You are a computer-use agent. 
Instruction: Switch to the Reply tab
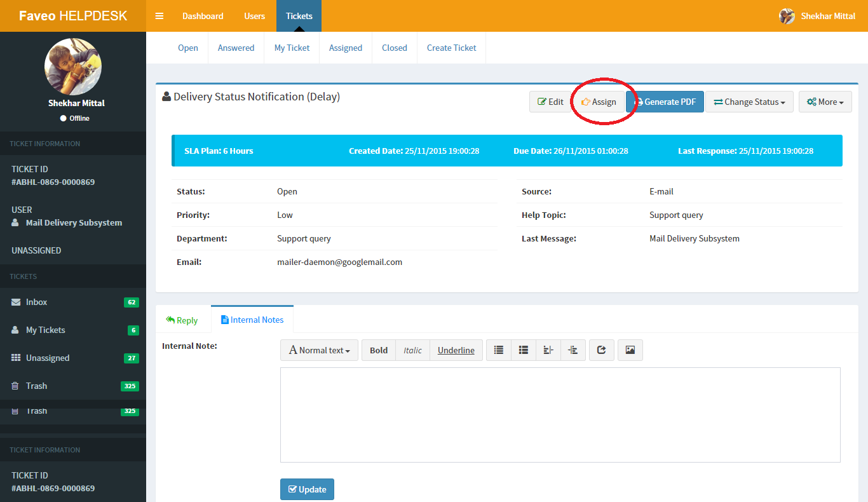click(182, 320)
